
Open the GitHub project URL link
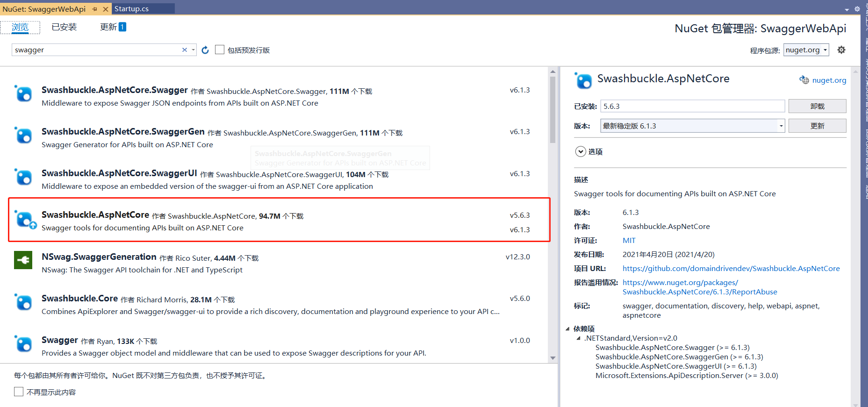tap(731, 268)
